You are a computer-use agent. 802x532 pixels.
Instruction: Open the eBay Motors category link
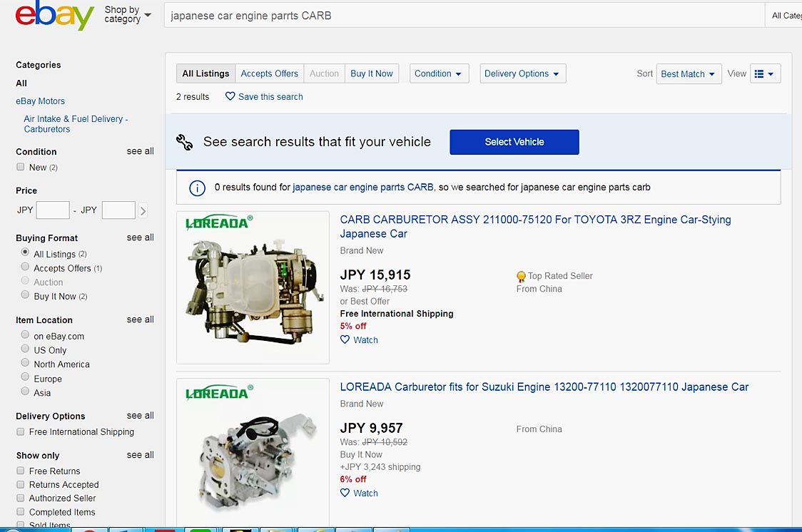click(41, 101)
